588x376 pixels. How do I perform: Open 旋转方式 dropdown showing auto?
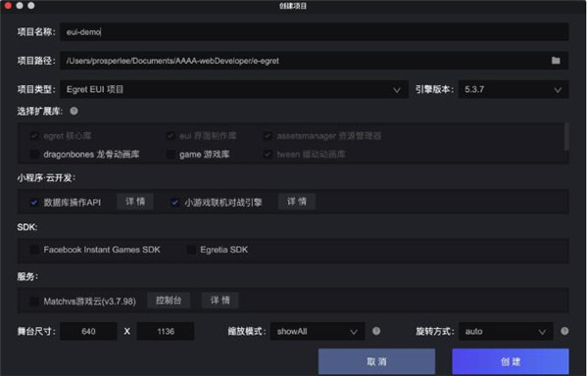[506, 331]
